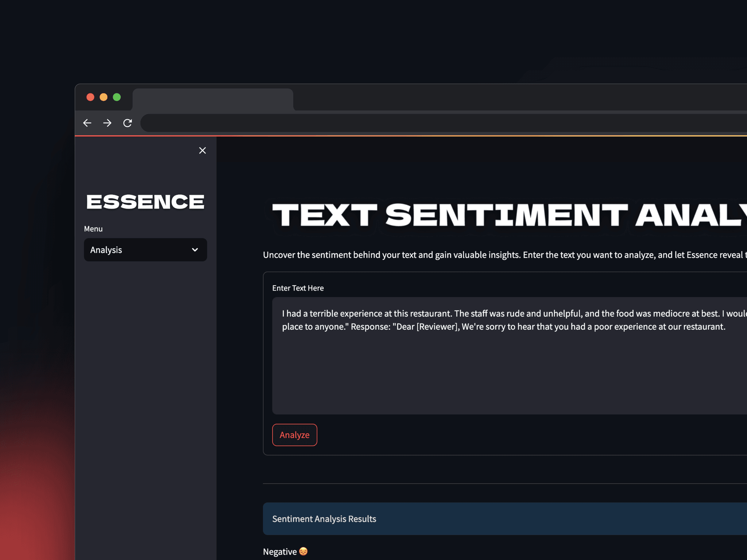Screen dimensions: 747x560
Task: Go forward with the browser forward arrow
Action: pos(107,123)
